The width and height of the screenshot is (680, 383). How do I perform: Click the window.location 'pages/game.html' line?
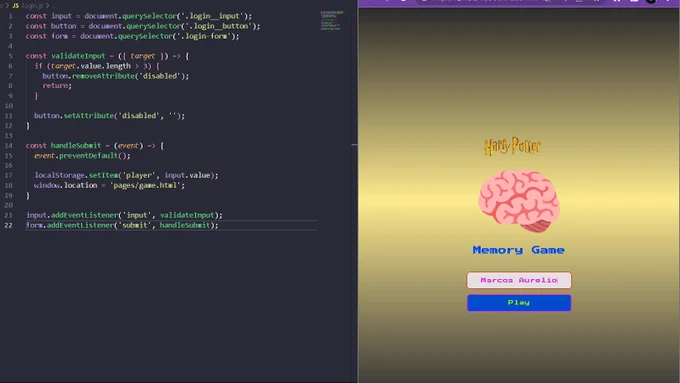[x=109, y=185]
